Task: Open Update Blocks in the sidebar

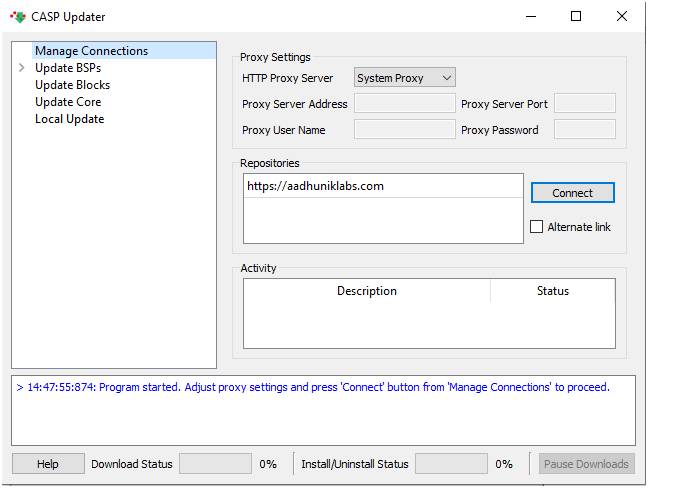Action: tap(72, 85)
